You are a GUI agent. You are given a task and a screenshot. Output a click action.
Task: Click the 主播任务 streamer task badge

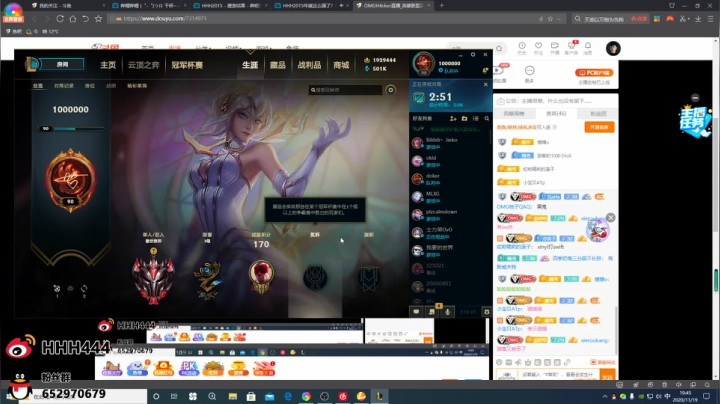[x=694, y=120]
